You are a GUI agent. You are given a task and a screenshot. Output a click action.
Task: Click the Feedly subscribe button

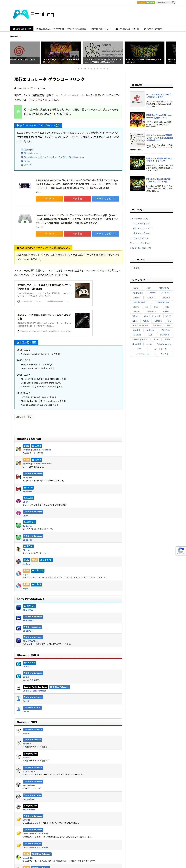point(150,2)
